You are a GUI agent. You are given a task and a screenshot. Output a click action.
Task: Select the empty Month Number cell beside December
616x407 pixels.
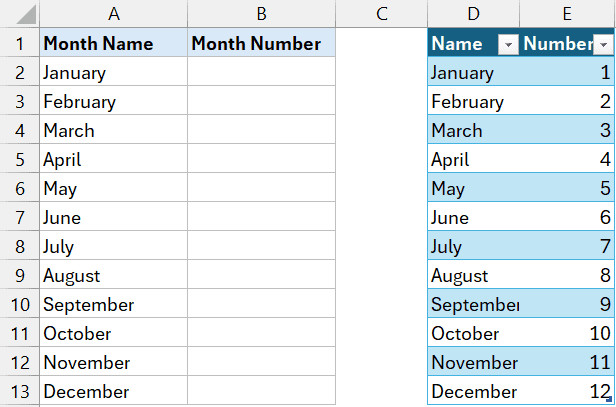260,391
